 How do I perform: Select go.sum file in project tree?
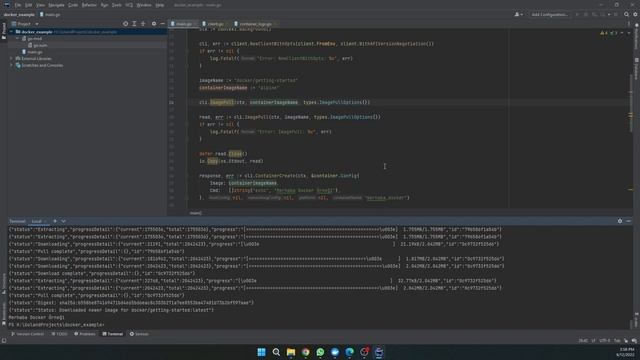[38, 45]
